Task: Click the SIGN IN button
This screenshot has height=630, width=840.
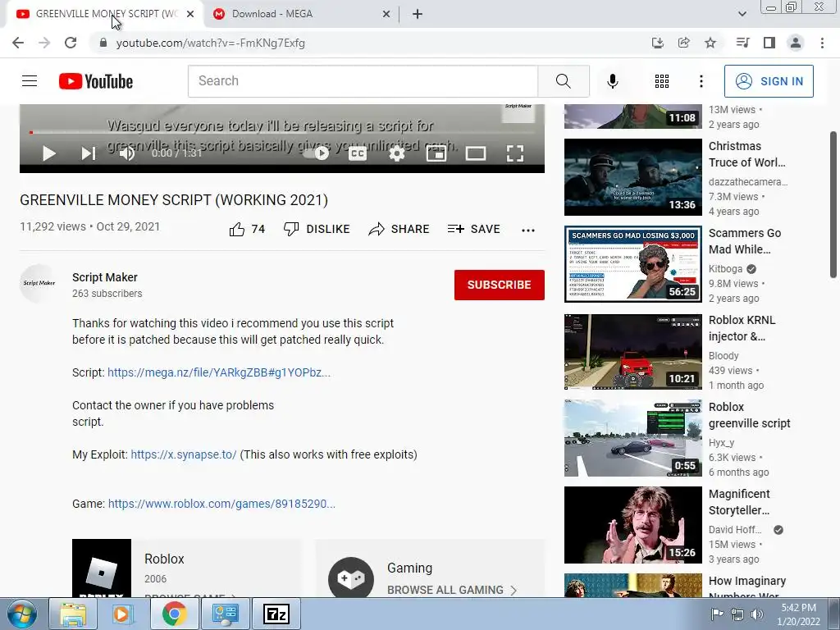Action: tap(769, 81)
